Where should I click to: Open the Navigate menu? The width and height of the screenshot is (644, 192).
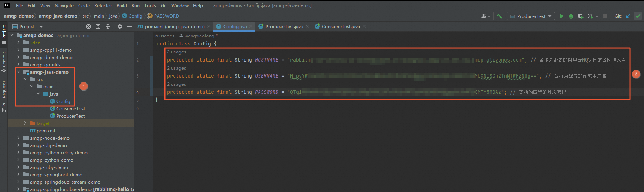pyautogui.click(x=64, y=5)
